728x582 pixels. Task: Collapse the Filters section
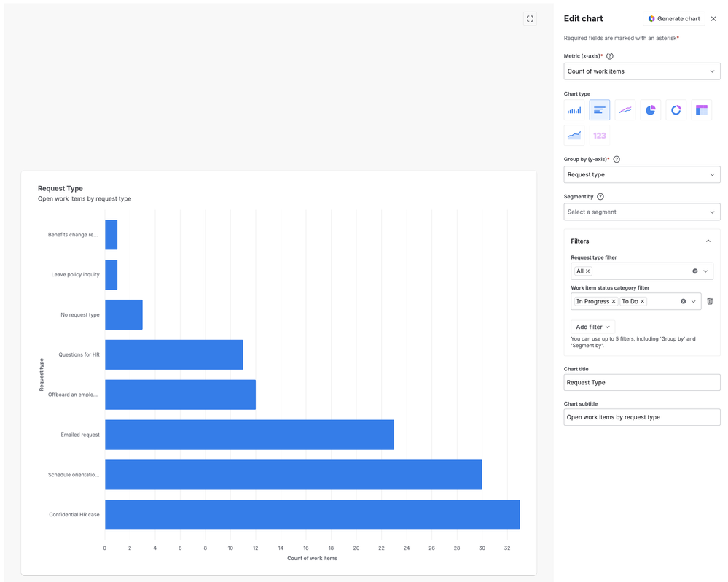708,241
